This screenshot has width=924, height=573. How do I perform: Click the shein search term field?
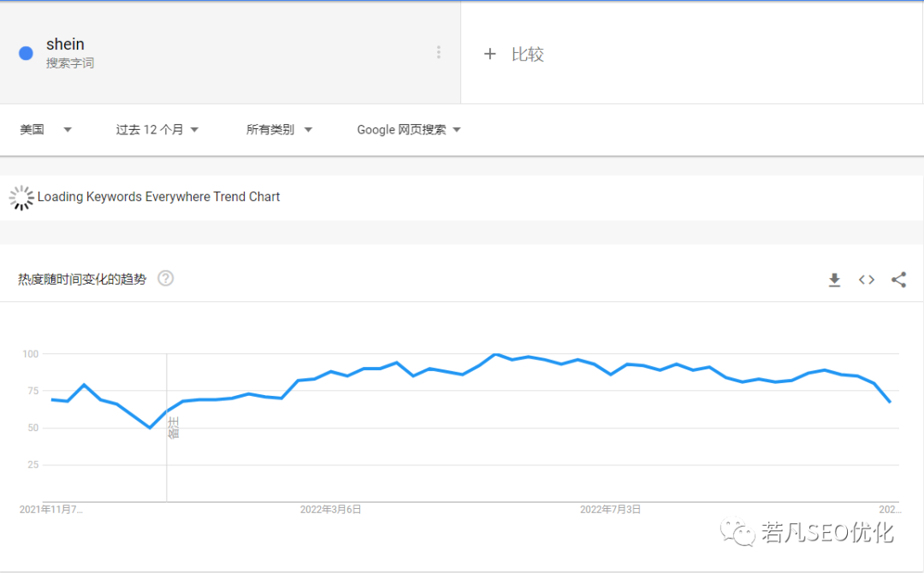[65, 44]
